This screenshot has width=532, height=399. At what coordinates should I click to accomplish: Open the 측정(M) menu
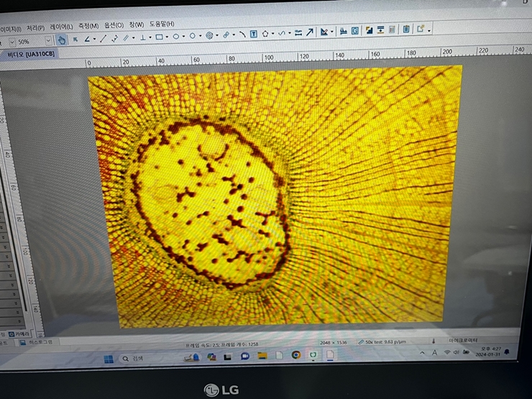tap(88, 26)
